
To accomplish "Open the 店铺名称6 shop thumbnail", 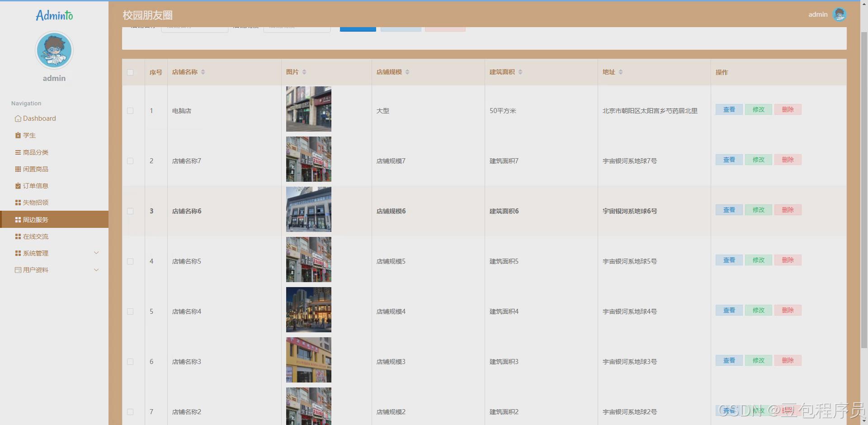I will point(309,209).
